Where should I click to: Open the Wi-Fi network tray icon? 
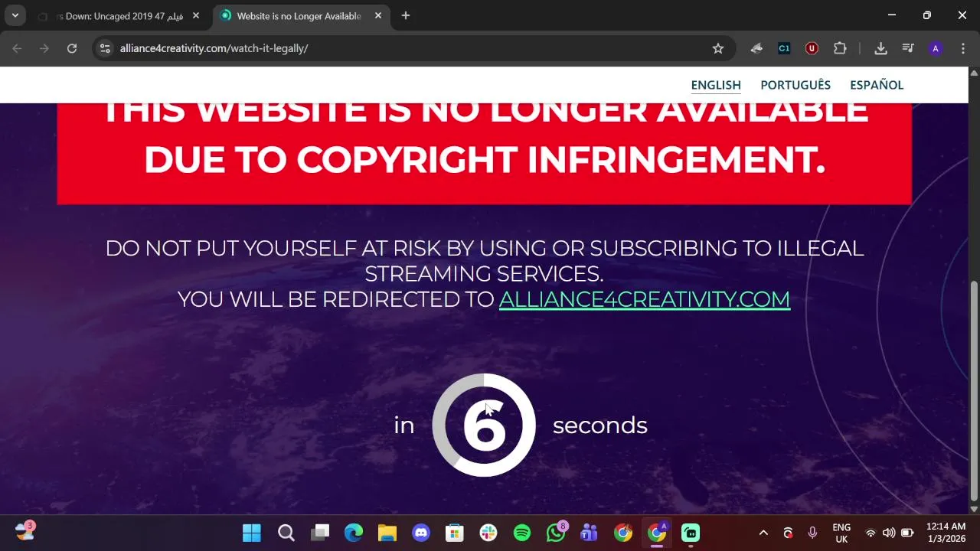coord(871,533)
